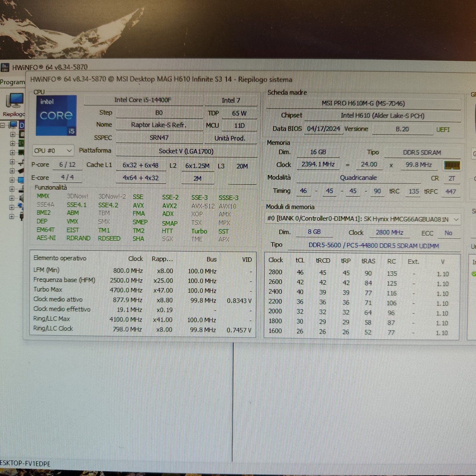Click the Unità Prod. field
The image size is (476, 476).
point(230,138)
